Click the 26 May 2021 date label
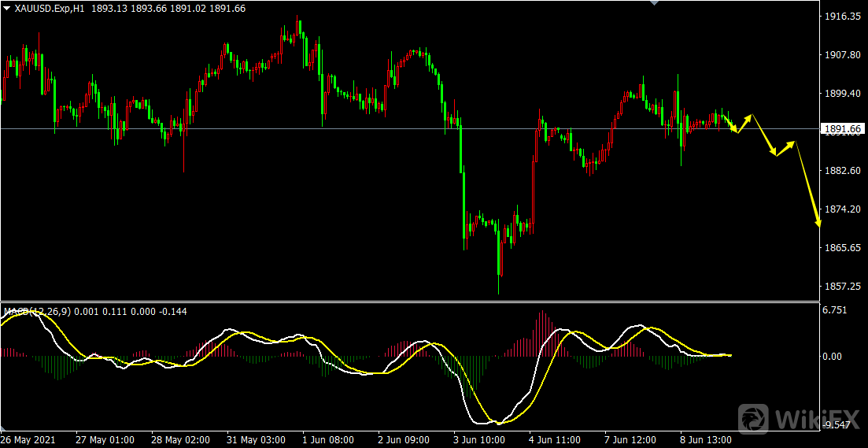Screen dimensions: 868x448 coord(28,439)
